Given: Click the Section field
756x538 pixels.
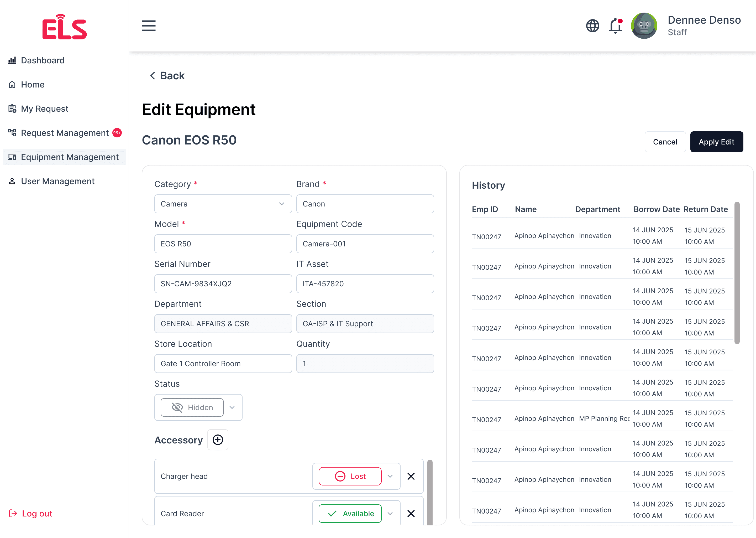Looking at the screenshot, I should (365, 324).
